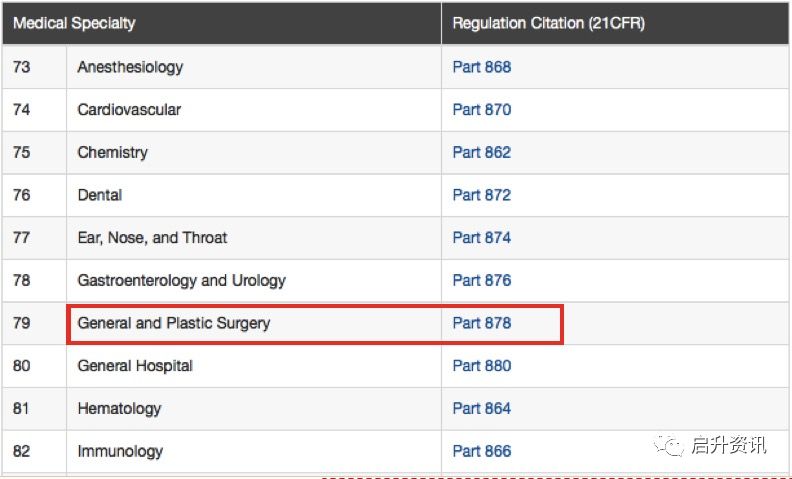This screenshot has width=792, height=479.
Task: Click the Part 862 Chemistry link
Action: click(x=481, y=152)
